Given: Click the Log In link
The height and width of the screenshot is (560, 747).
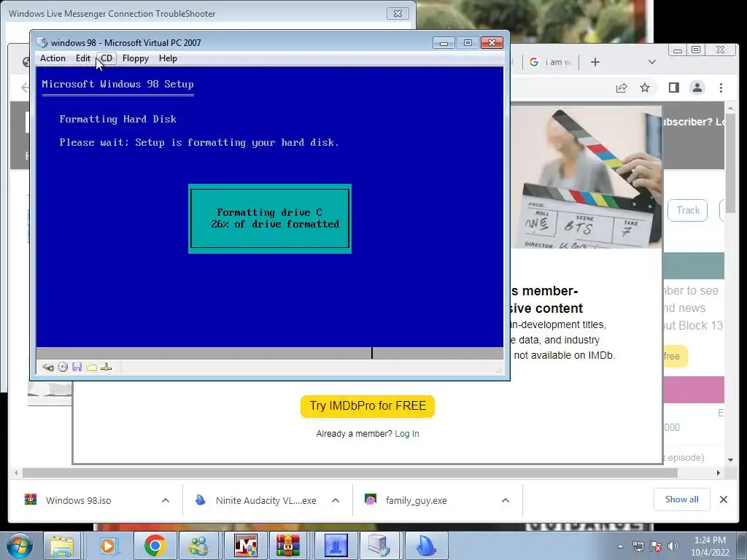Looking at the screenshot, I should [407, 433].
